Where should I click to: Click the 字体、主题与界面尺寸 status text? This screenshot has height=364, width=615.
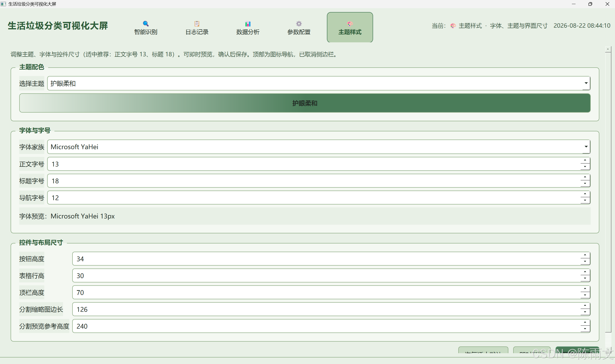click(x=518, y=26)
